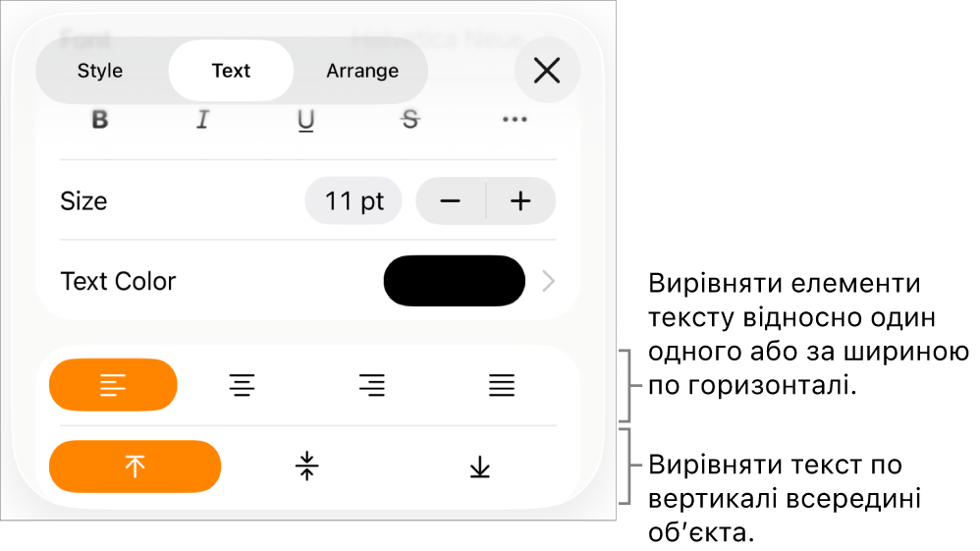Open the Text Color row
This screenshot has width=980, height=551.
[308, 281]
